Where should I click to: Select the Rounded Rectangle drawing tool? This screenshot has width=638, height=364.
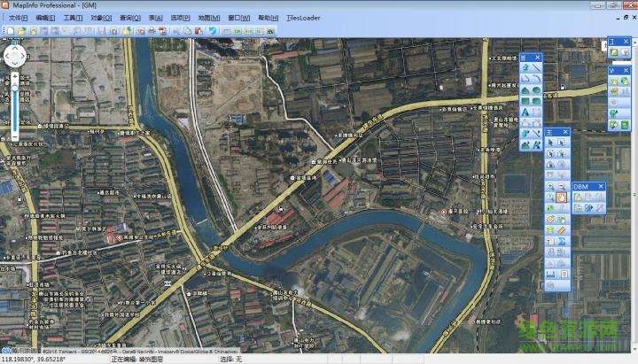click(x=536, y=101)
